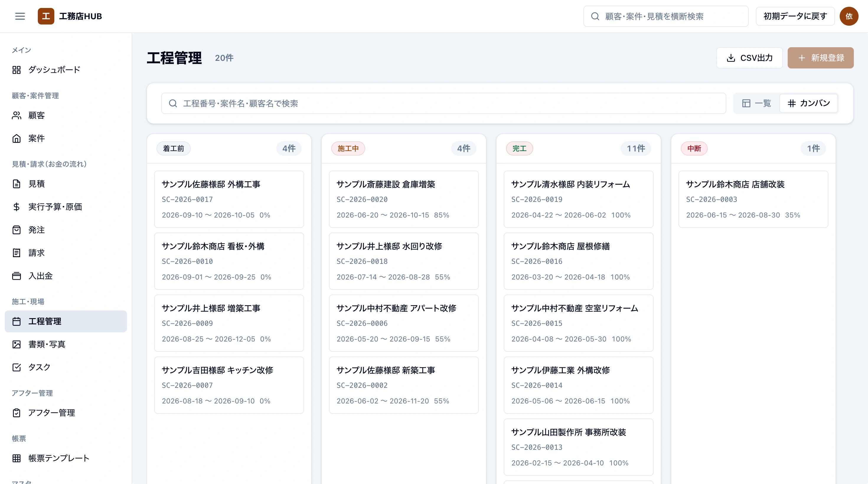Image resolution: width=868 pixels, height=484 pixels.
Task: Click the CSV download icon
Action: click(x=731, y=58)
